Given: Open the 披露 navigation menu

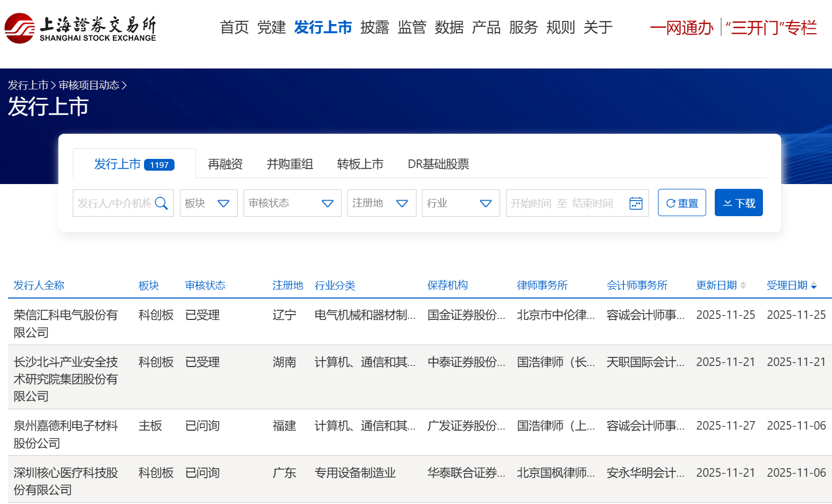Looking at the screenshot, I should [x=374, y=27].
